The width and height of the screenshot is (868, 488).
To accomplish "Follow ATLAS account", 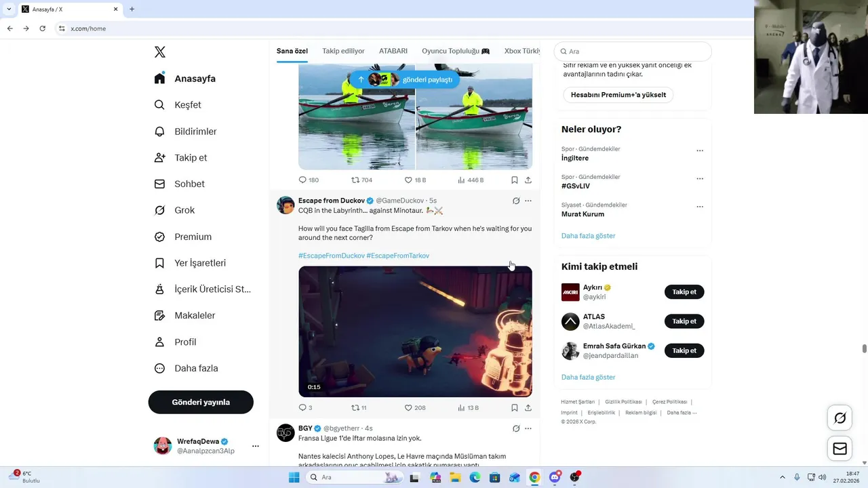I will click(684, 321).
